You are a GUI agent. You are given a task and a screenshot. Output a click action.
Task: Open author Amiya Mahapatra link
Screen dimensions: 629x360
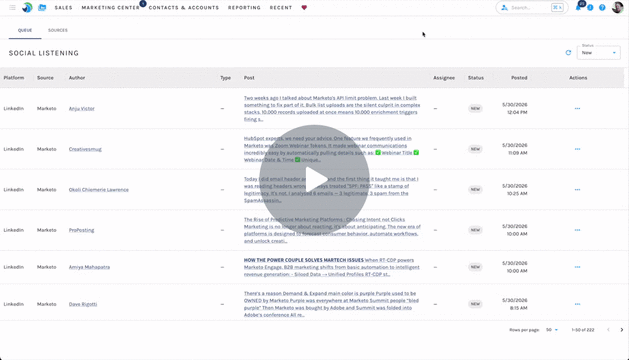tap(89, 267)
